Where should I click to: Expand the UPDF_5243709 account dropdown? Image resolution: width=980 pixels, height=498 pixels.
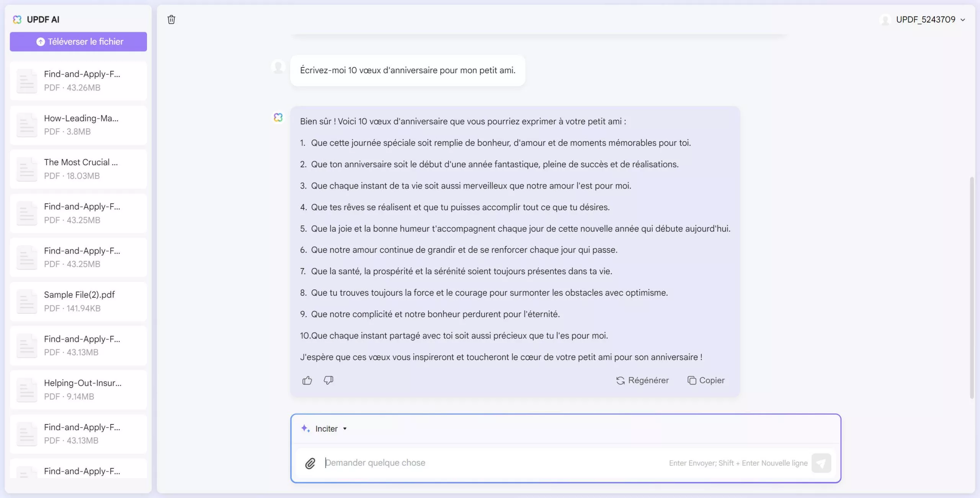tap(963, 20)
